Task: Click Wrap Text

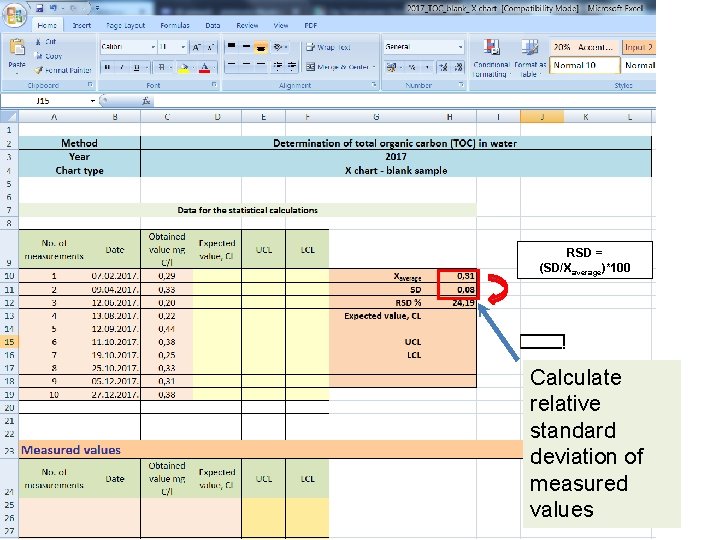Action: click(328, 47)
